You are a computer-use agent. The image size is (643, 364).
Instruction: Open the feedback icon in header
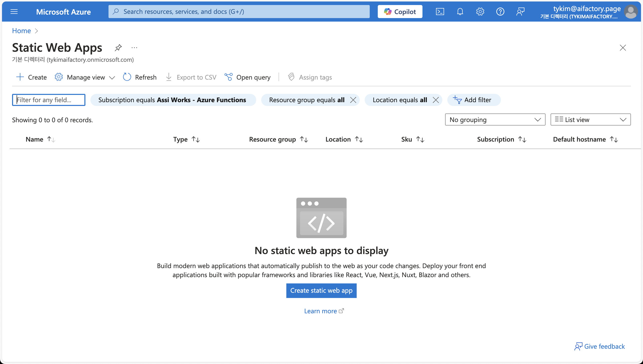pyautogui.click(x=520, y=12)
